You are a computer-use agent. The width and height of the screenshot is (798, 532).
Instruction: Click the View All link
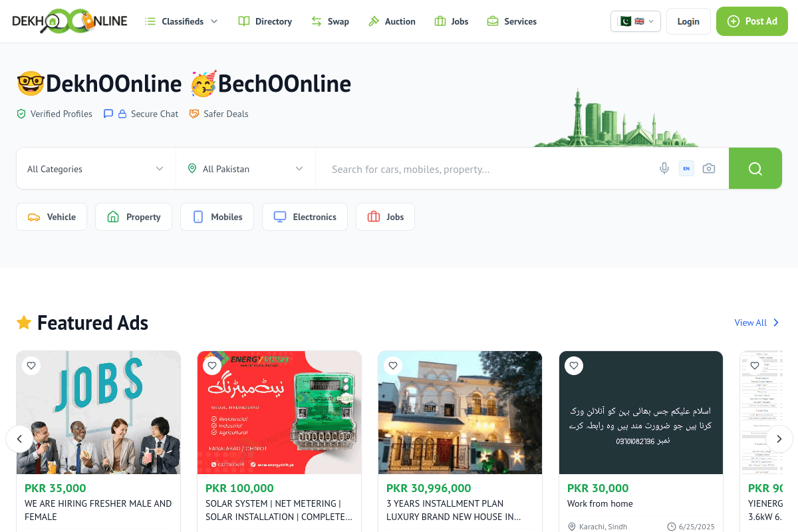(757, 323)
